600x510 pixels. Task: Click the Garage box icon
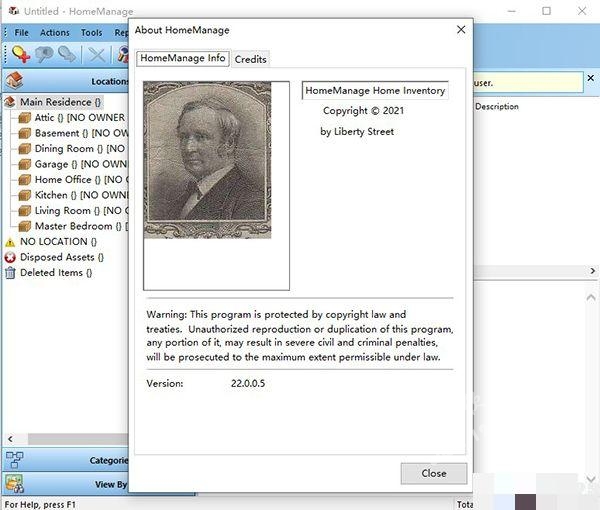point(24,164)
